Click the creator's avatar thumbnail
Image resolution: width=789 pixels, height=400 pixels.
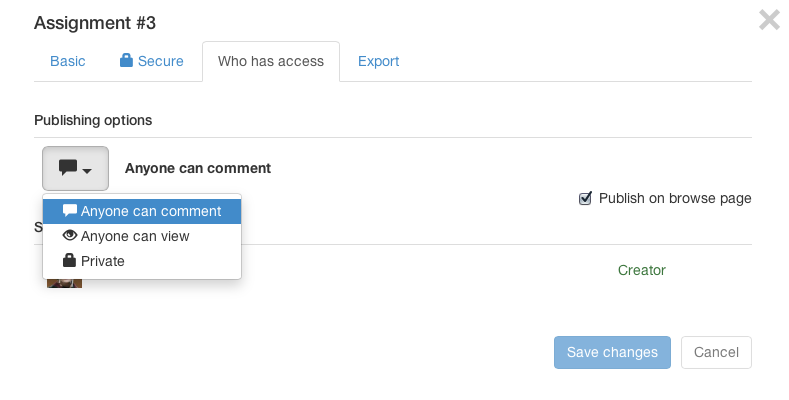click(x=64, y=283)
